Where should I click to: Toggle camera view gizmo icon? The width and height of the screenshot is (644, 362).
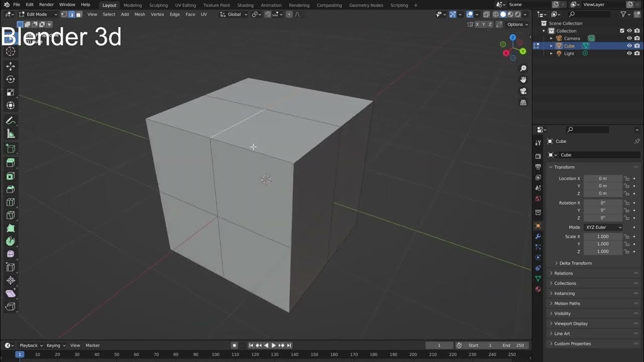[523, 91]
